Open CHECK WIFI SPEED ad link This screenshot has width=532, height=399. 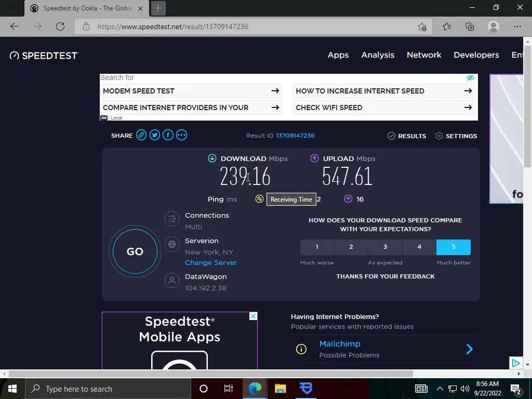pyautogui.click(x=384, y=108)
